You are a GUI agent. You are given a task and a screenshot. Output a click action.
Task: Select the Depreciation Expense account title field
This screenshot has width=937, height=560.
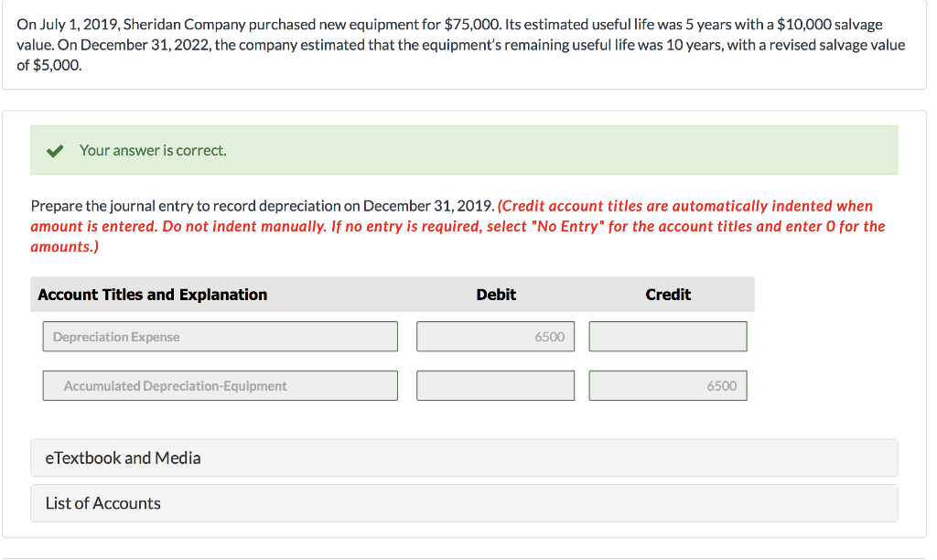pos(220,336)
